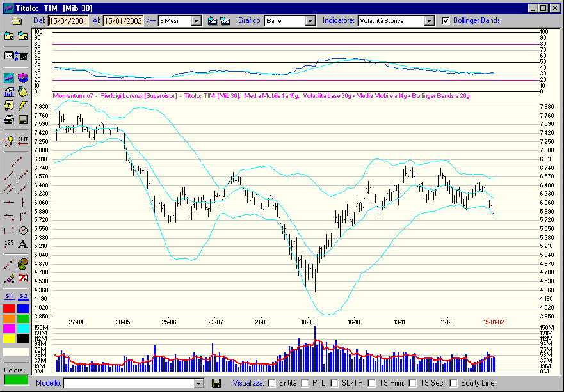Maximize the TIM chart window
Image resolution: width=564 pixels, height=392 pixels.
pyautogui.click(x=543, y=8)
